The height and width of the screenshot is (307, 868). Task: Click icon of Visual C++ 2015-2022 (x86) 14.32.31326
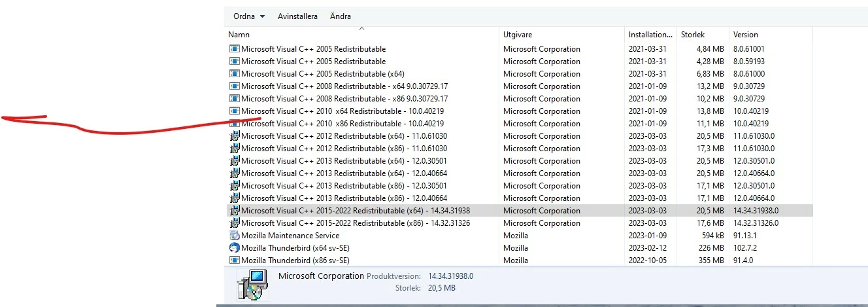235,223
